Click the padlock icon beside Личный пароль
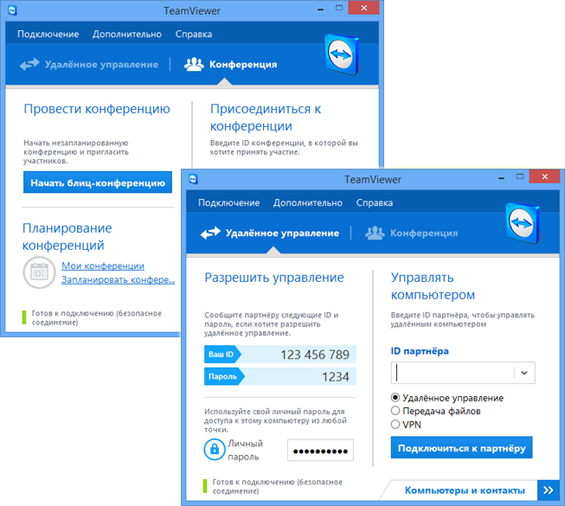This screenshot has width=565, height=506. (x=214, y=449)
